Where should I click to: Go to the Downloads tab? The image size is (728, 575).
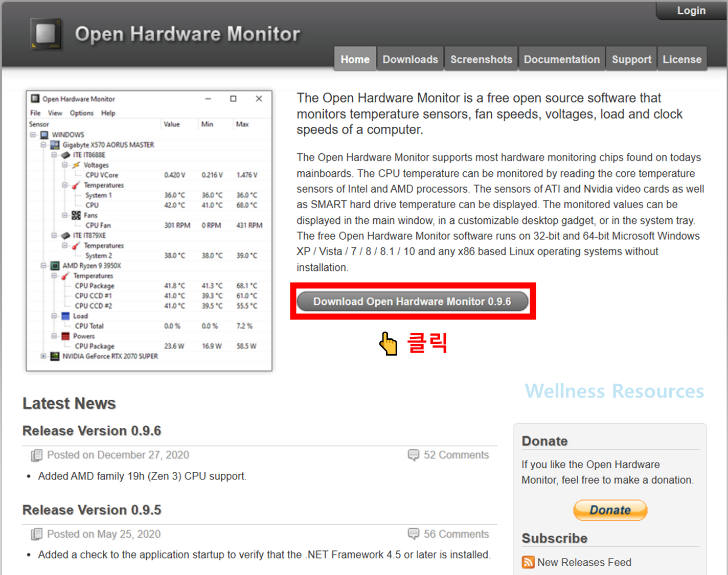coord(411,59)
